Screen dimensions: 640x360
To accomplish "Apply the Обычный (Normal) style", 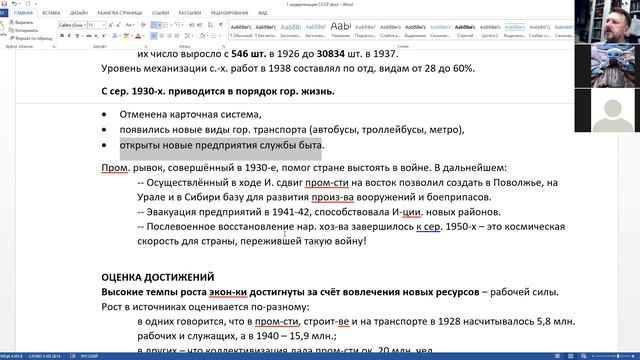I will [x=241, y=30].
